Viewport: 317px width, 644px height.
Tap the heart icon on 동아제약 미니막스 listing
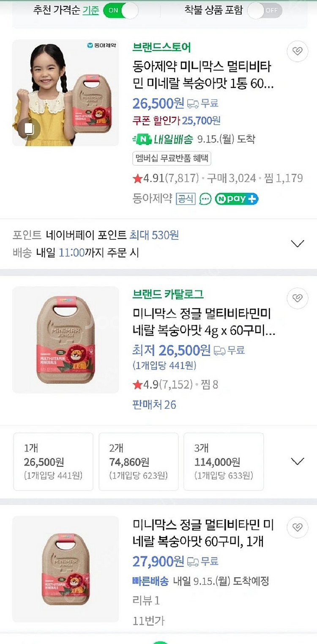tap(298, 52)
